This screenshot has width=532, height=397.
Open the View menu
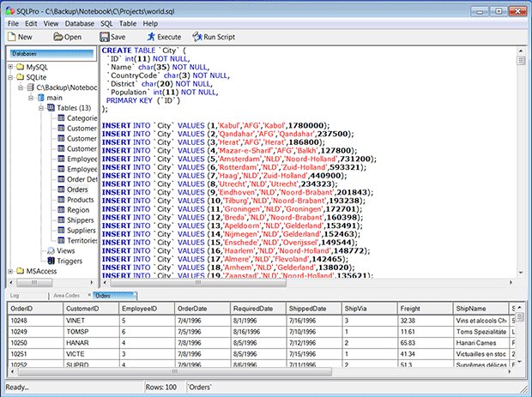click(51, 24)
